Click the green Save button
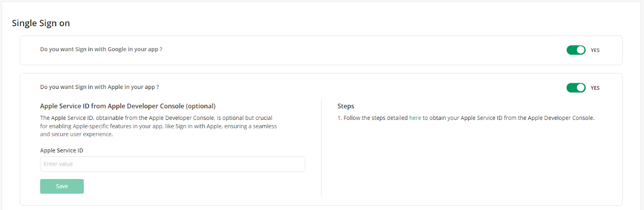The height and width of the screenshot is (210, 644). pyautogui.click(x=62, y=186)
